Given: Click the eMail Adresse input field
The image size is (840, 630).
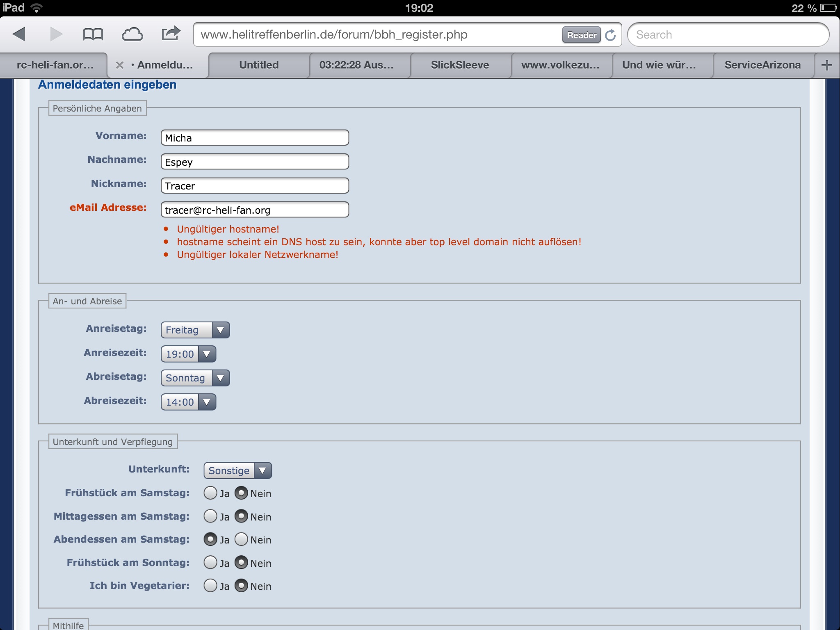Looking at the screenshot, I should tap(255, 210).
